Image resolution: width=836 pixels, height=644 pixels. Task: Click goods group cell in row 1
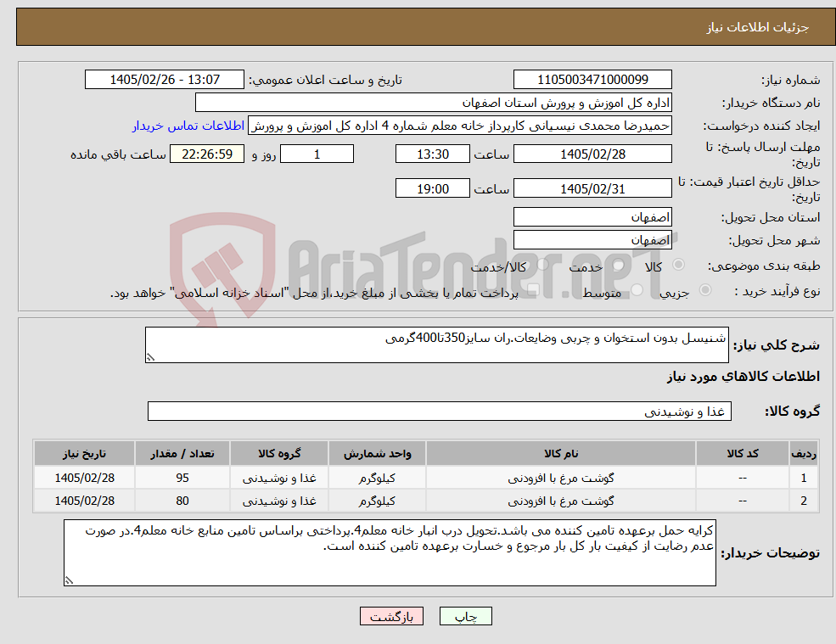point(279,478)
